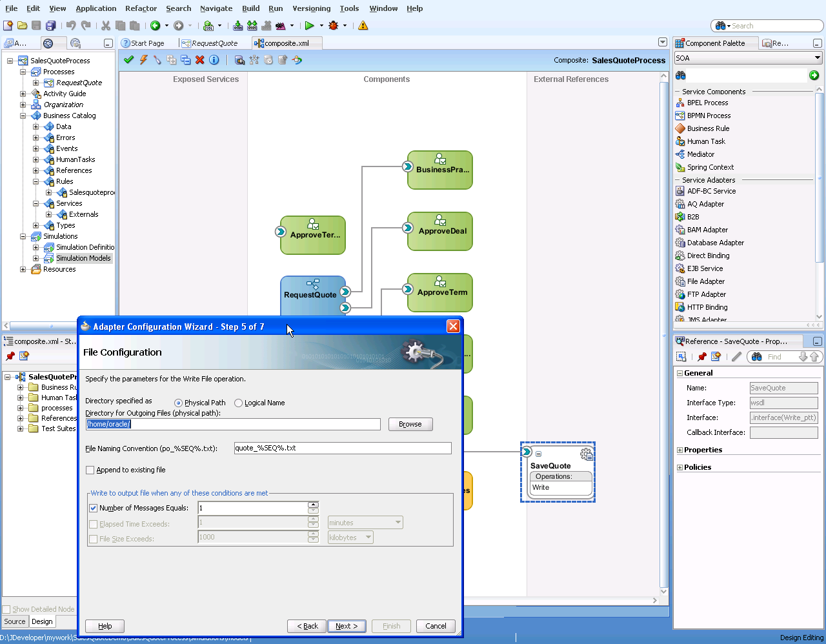
Task: Toggle Number of Messages Equals checkbox
Action: (x=93, y=508)
